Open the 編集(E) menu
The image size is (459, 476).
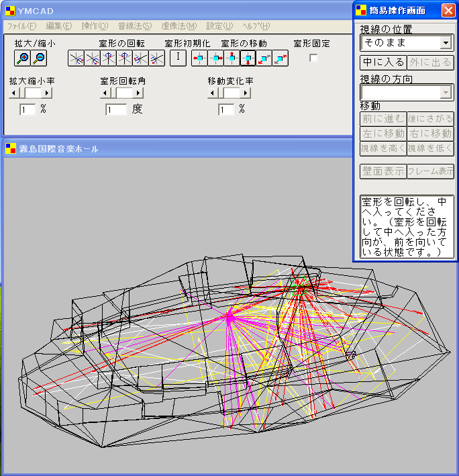(59, 26)
